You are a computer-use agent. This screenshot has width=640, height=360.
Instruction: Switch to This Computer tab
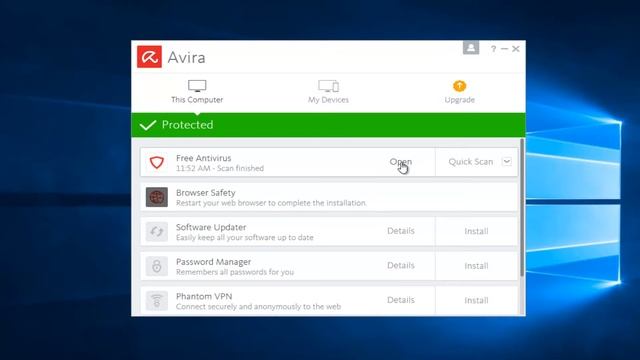click(x=197, y=92)
